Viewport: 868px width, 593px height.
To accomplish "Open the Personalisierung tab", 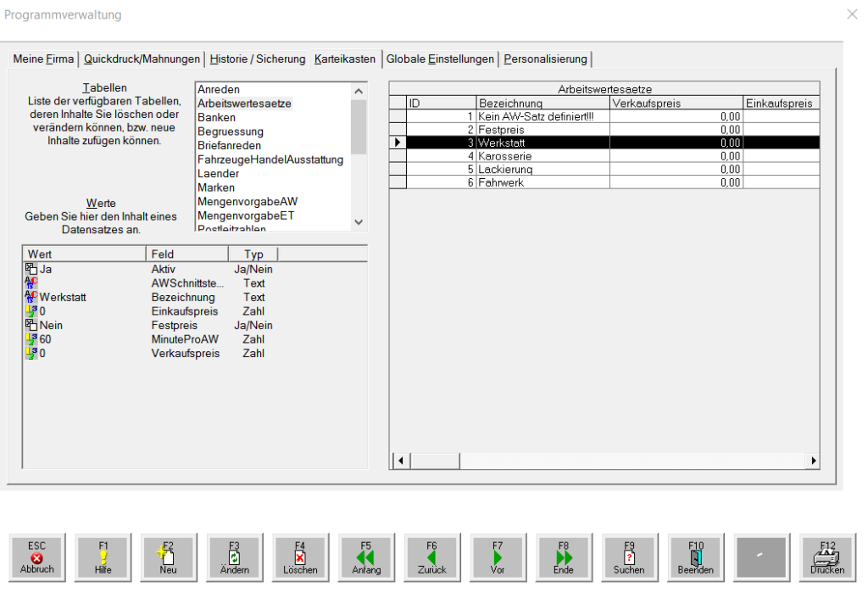I will (x=545, y=59).
